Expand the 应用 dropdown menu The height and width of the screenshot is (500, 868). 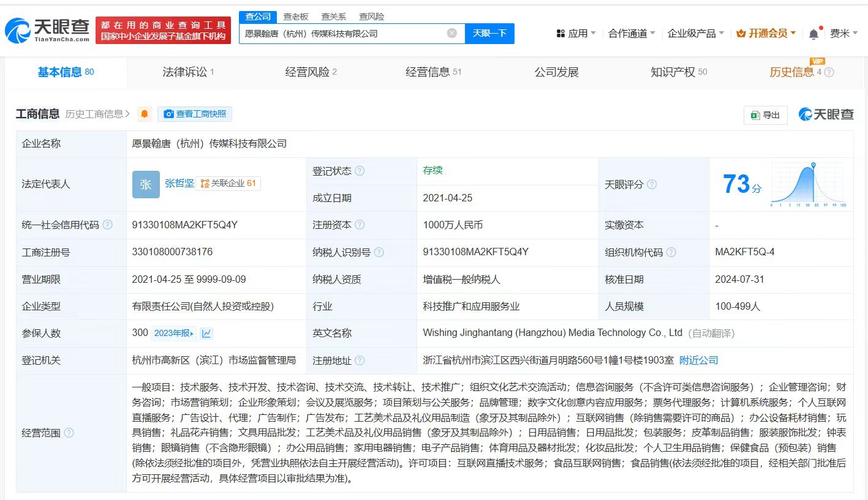pos(576,33)
